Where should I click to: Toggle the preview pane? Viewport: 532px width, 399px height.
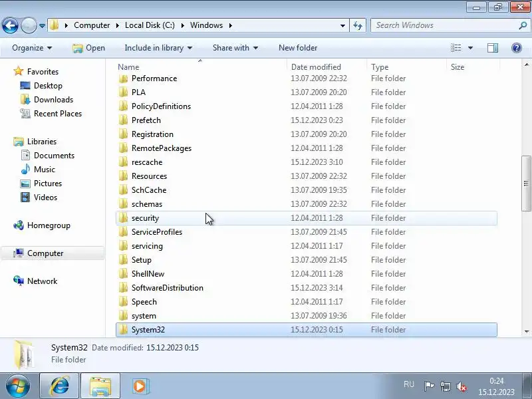(493, 48)
